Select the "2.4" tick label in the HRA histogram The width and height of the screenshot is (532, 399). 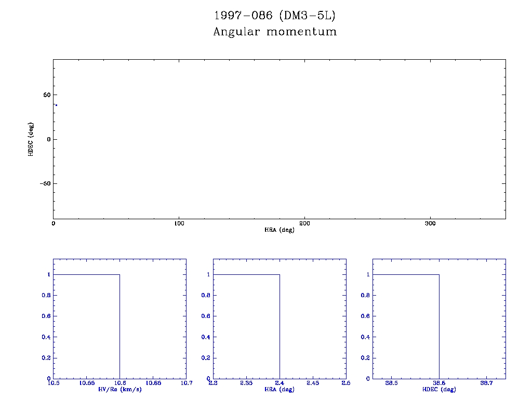280,383
